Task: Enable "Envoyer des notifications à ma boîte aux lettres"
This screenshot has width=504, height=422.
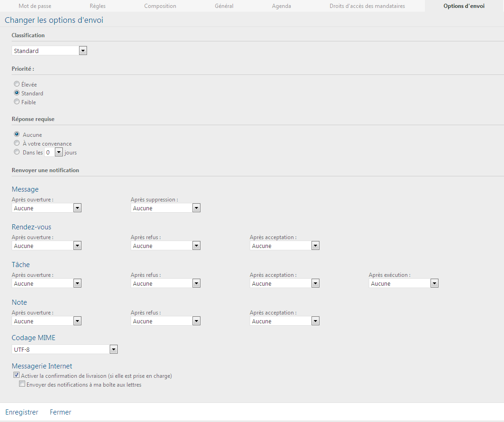Action: [x=22, y=383]
